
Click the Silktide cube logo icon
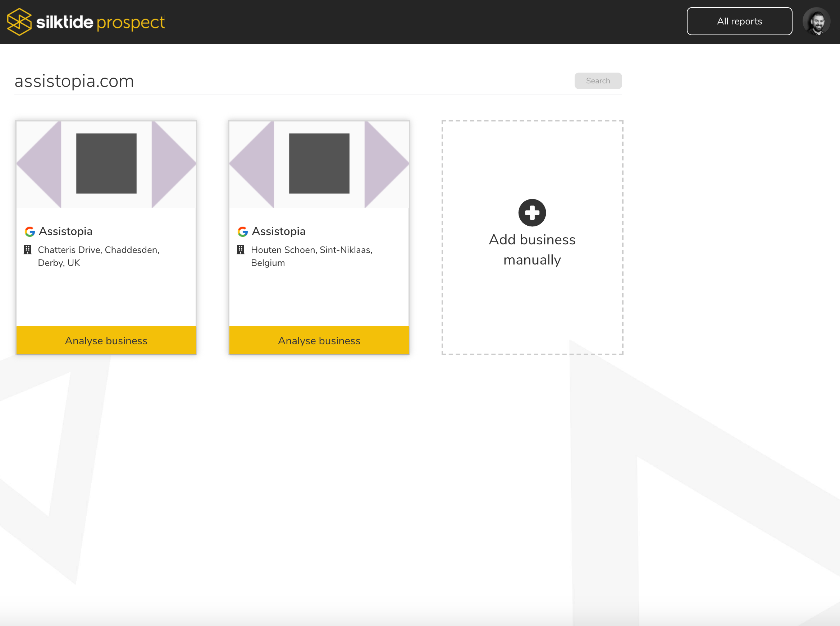point(19,22)
